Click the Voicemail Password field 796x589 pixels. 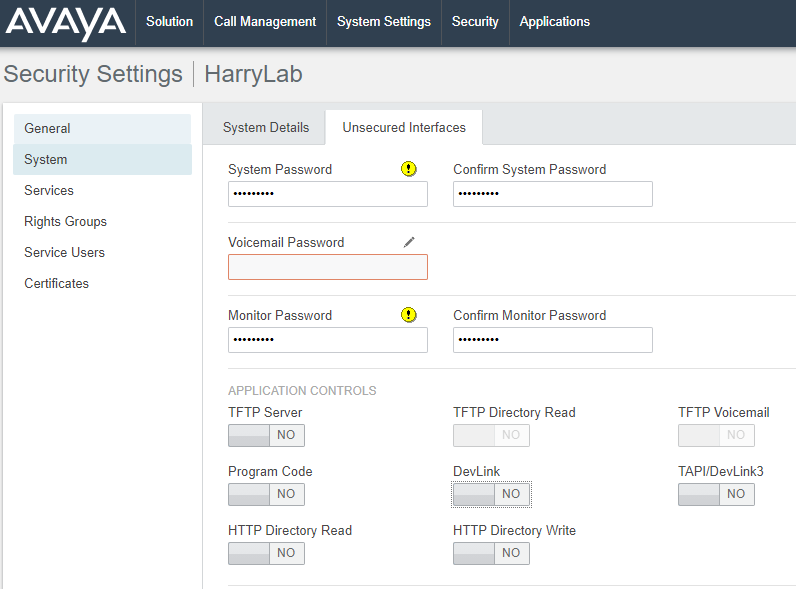pyautogui.click(x=328, y=267)
